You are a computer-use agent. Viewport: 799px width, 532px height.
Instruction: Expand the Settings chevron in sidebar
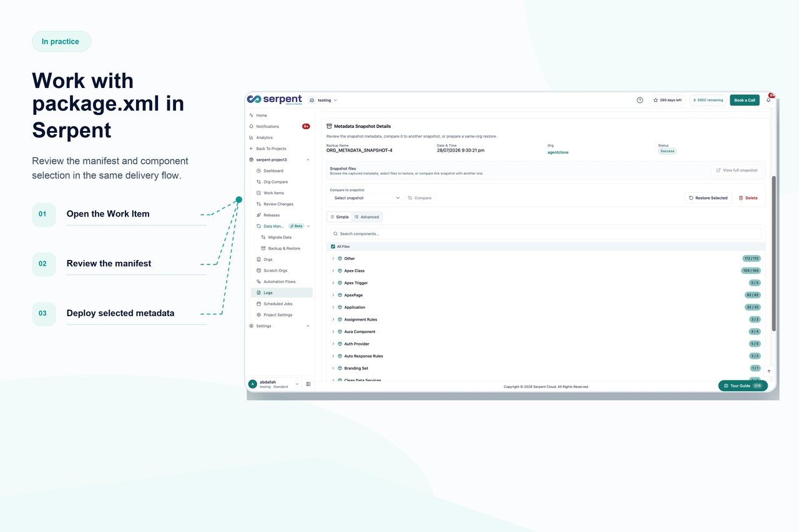click(x=308, y=326)
